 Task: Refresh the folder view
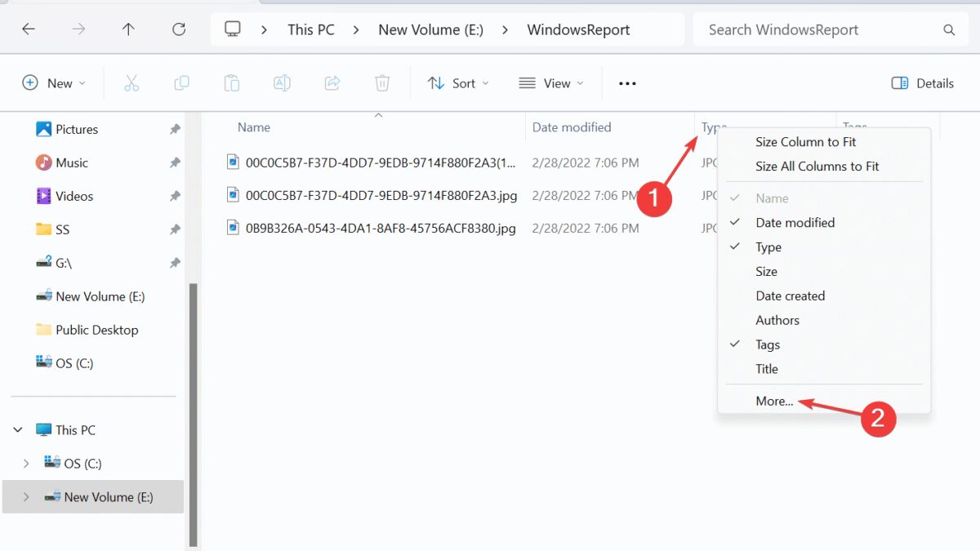click(x=179, y=29)
